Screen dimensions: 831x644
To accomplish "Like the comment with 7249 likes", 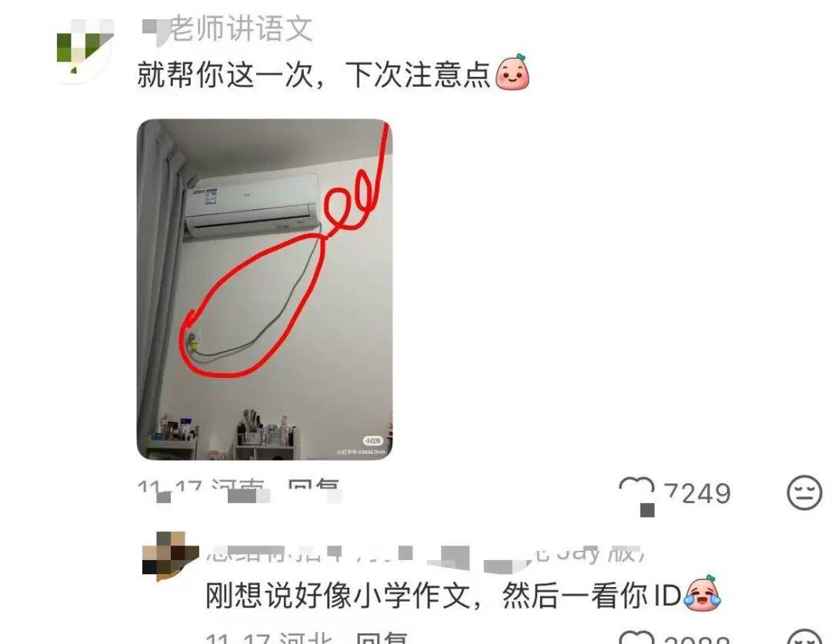I will coord(637,494).
